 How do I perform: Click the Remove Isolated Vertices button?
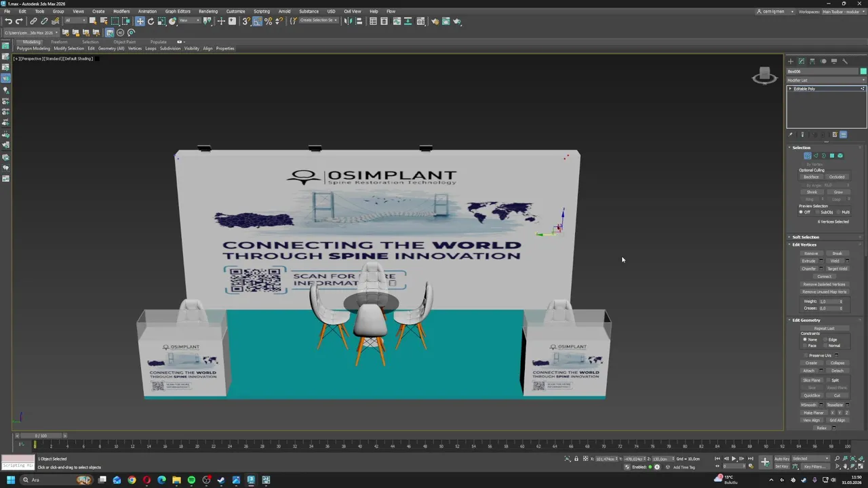coord(824,285)
